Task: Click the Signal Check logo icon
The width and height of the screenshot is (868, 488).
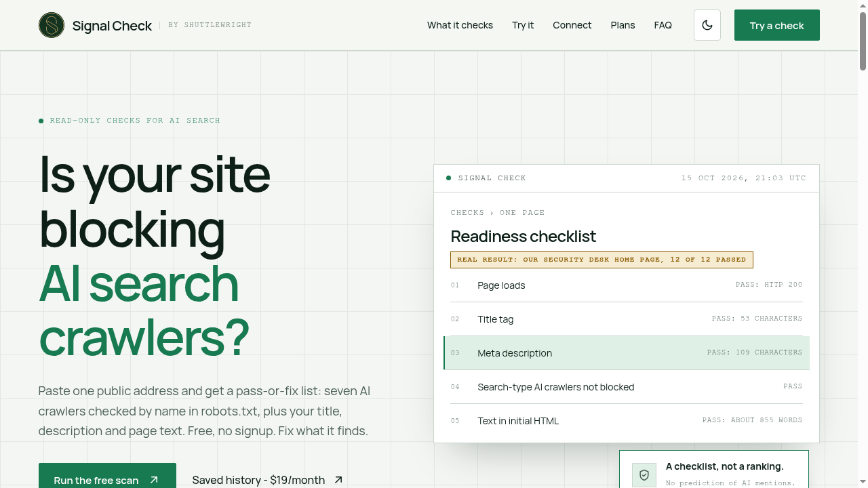Action: [x=52, y=25]
